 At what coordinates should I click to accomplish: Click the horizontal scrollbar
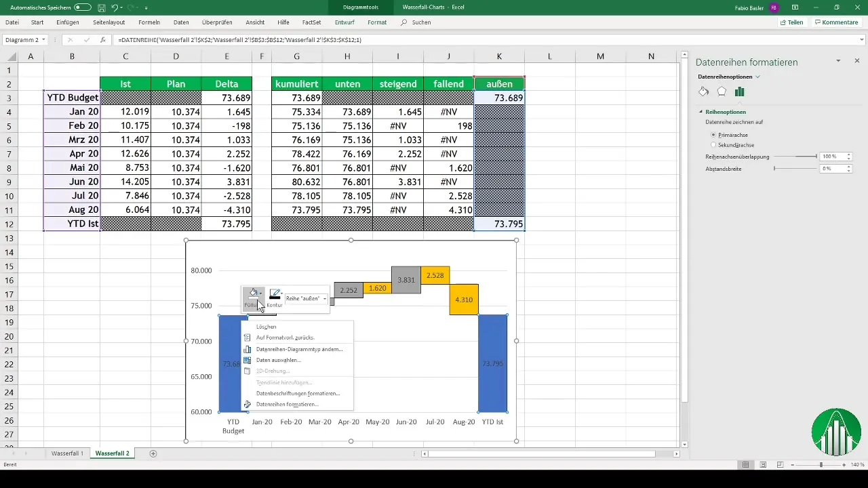pos(542,453)
